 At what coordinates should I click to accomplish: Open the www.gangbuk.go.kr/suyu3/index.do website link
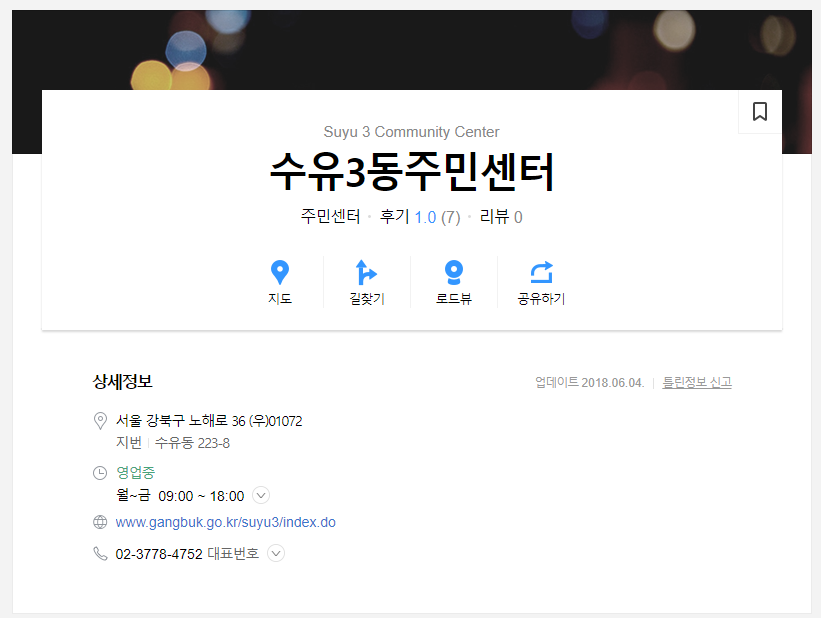(225, 522)
